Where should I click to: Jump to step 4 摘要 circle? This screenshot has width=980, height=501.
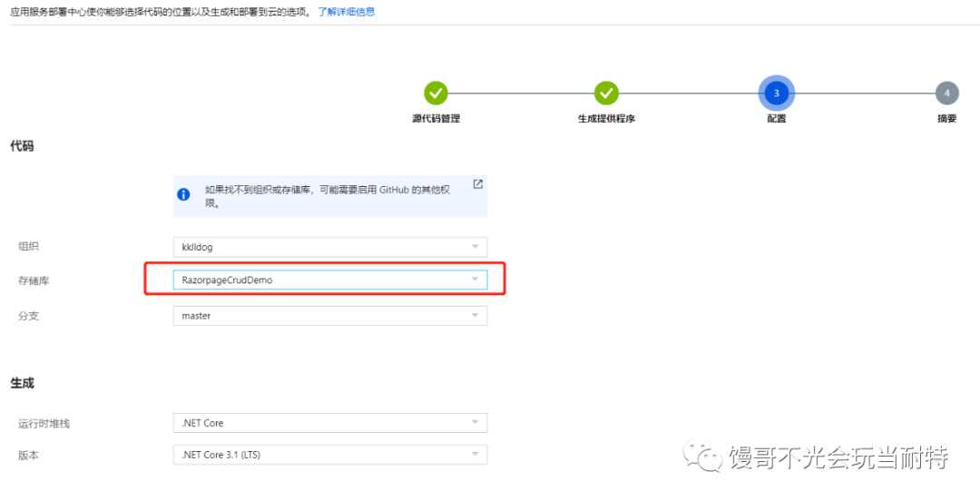pos(946,93)
